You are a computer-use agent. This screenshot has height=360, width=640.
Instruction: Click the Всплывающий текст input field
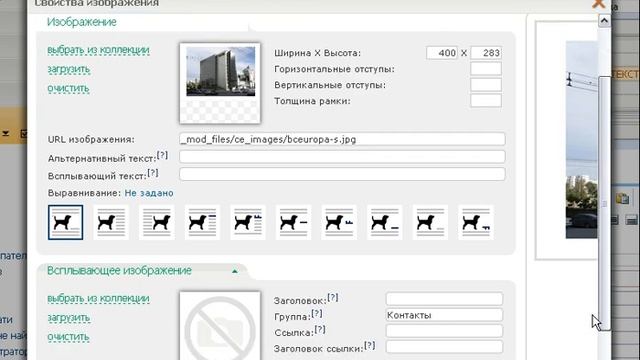pos(342,174)
